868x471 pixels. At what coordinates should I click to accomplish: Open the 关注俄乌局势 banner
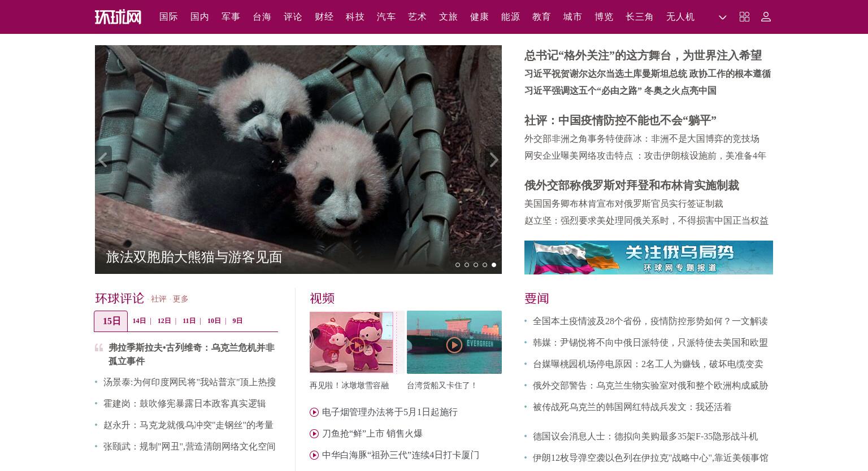coord(649,258)
